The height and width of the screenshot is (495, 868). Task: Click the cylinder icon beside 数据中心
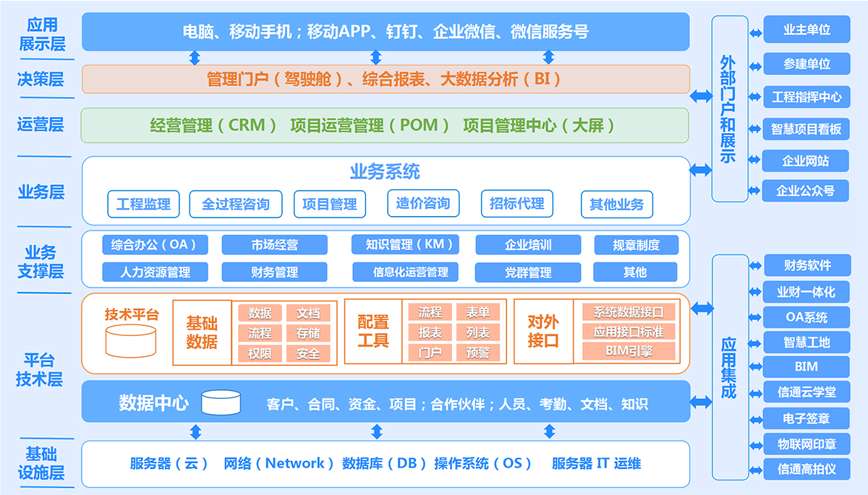(x=221, y=403)
